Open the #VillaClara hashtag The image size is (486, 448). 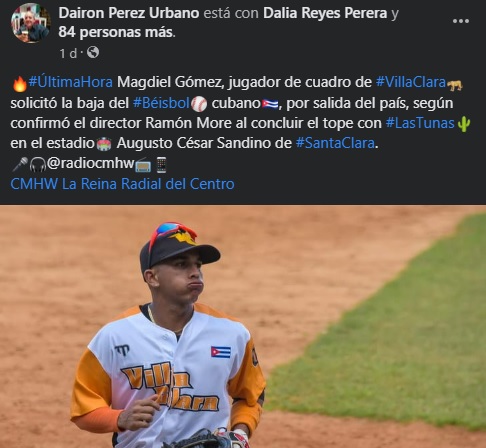coord(411,82)
